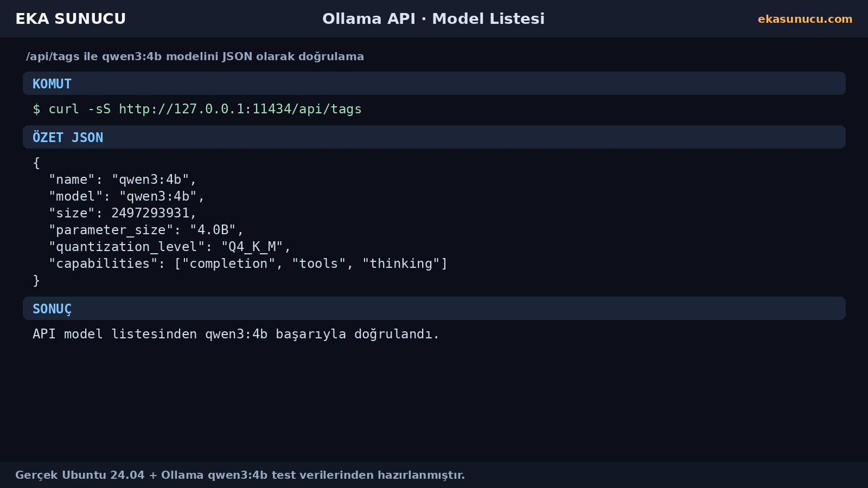Click the curl command line
Viewport: 868px width, 488px height.
tap(197, 109)
